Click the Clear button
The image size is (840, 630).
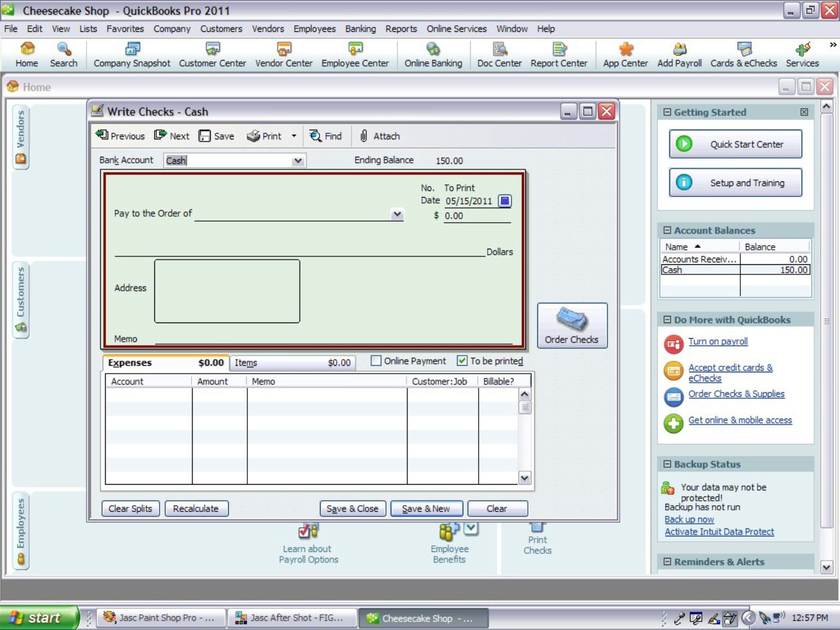pyautogui.click(x=497, y=509)
